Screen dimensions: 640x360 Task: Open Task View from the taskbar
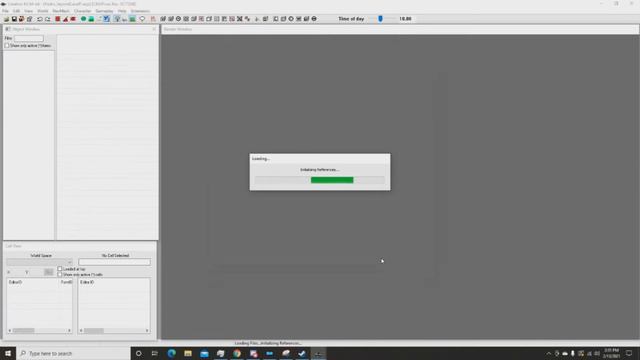pyautogui.click(x=155, y=353)
